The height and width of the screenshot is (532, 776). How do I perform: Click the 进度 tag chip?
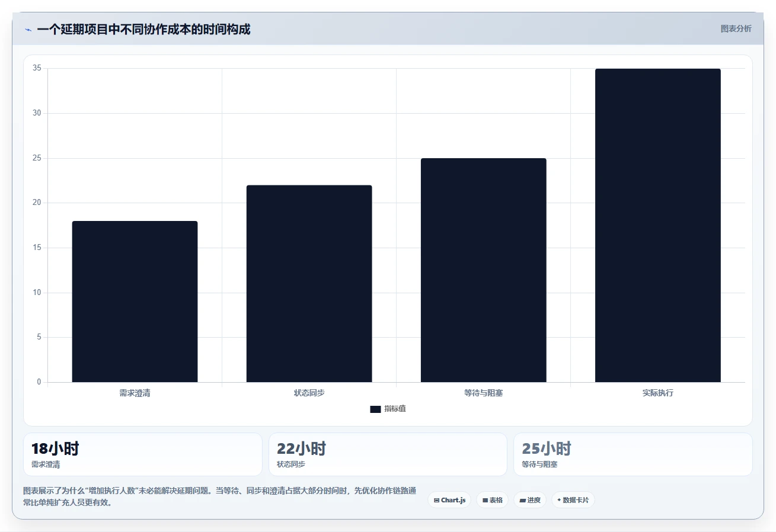[529, 500]
